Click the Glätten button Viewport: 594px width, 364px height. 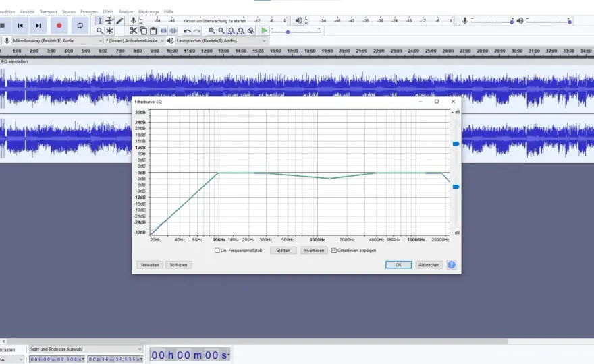click(283, 251)
